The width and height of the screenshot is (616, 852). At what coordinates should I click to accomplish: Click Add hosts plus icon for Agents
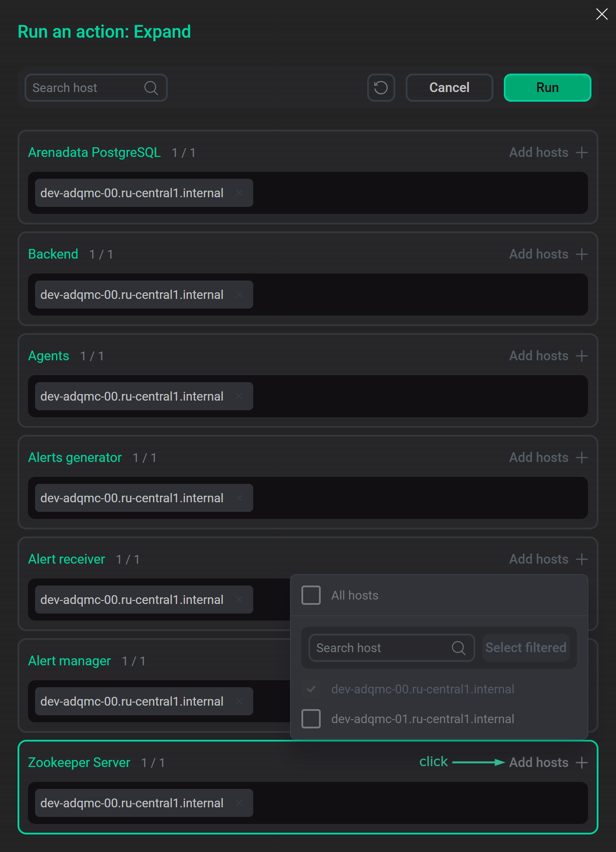pyautogui.click(x=582, y=355)
